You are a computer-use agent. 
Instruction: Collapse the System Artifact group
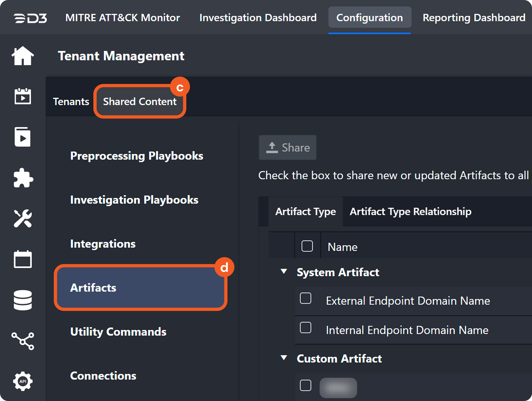[284, 272]
